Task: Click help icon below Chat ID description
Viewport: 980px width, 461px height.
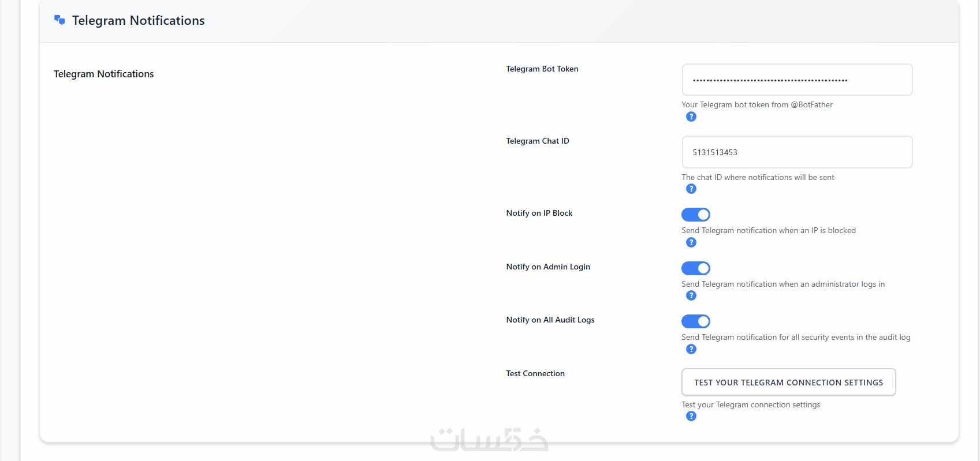Action: pyautogui.click(x=691, y=189)
